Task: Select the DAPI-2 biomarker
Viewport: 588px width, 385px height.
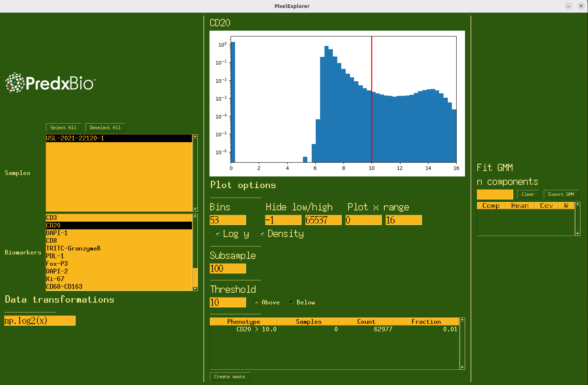Action: (119, 271)
